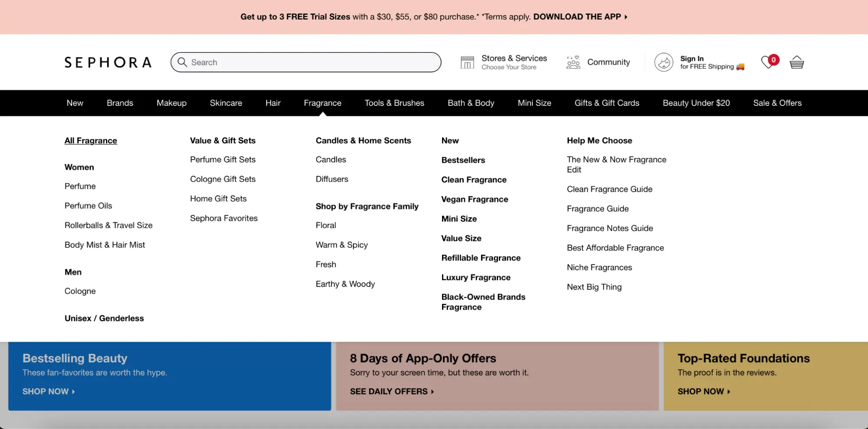Image resolution: width=868 pixels, height=429 pixels.
Task: Select the Fragrance nav menu
Action: pos(323,103)
